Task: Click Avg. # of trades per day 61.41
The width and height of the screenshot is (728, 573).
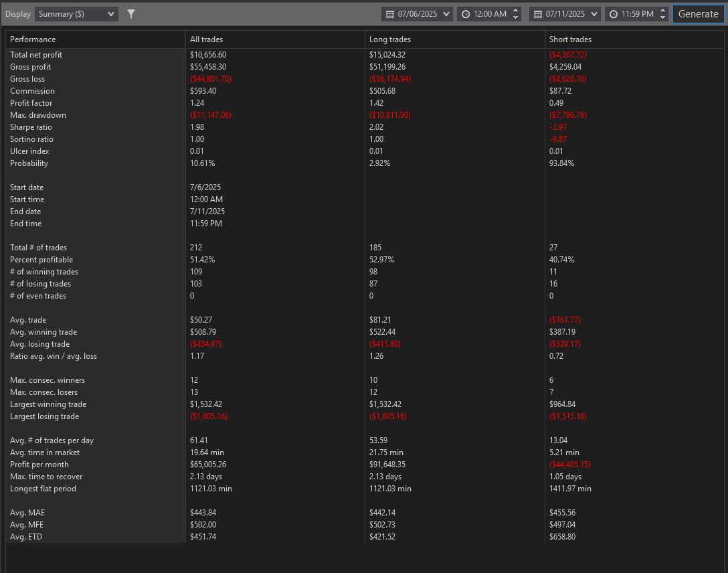Action: [x=199, y=440]
